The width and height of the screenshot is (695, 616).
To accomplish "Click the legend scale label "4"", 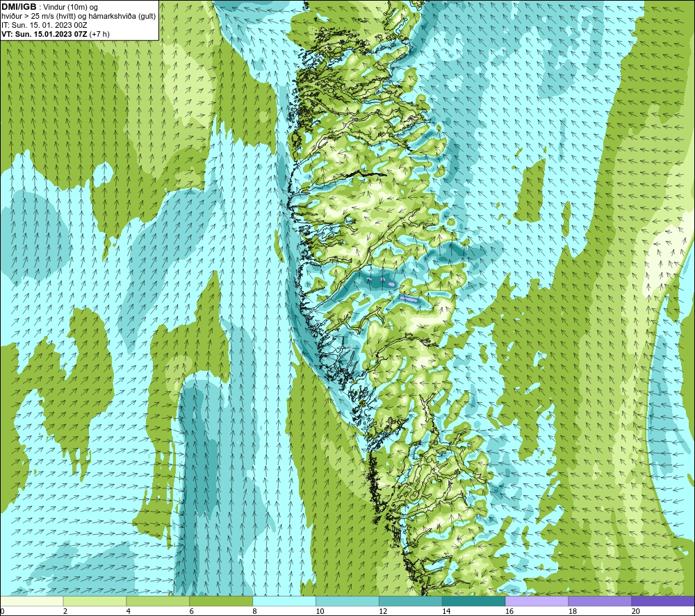I will coord(128,611).
